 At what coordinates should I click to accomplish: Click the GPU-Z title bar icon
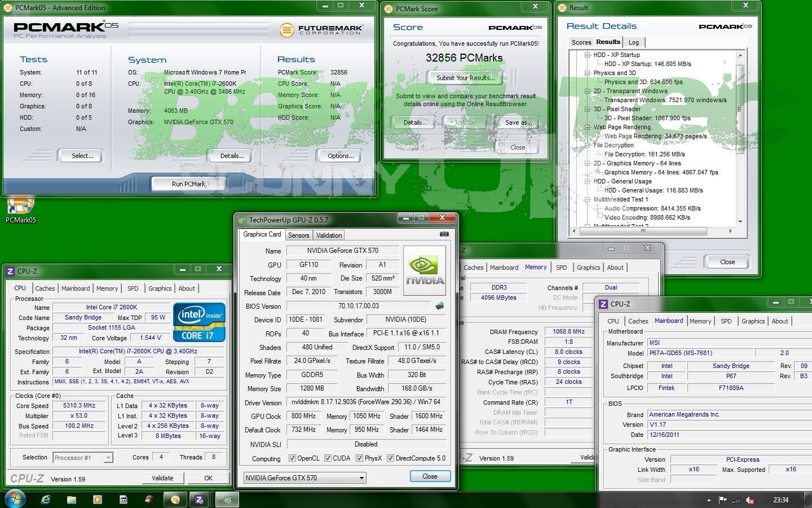click(242, 220)
